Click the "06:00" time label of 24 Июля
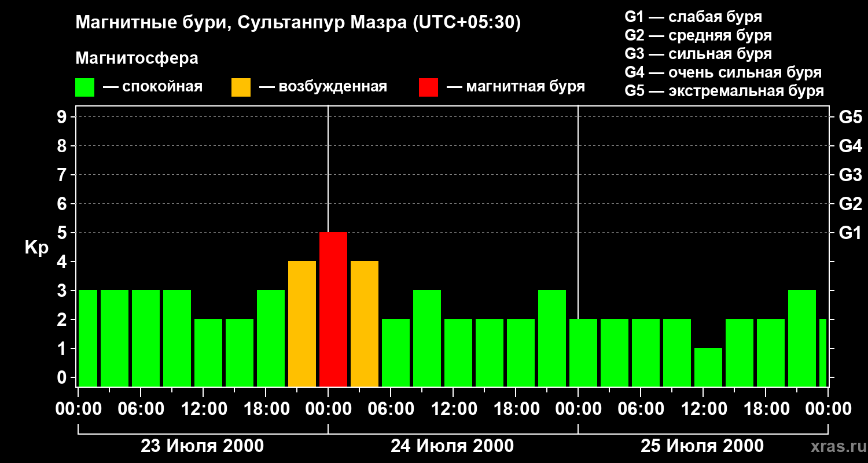The width and height of the screenshot is (868, 463). [391, 409]
